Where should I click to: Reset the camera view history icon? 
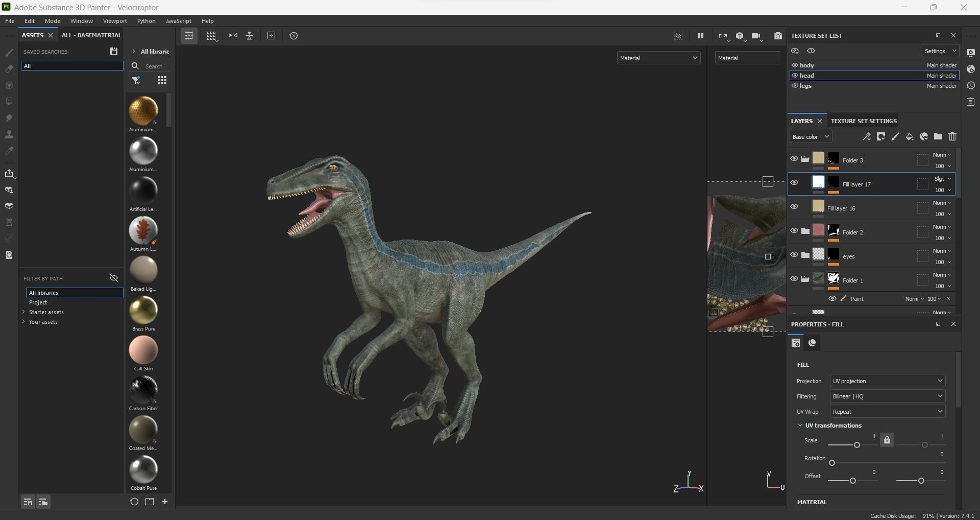[x=293, y=36]
